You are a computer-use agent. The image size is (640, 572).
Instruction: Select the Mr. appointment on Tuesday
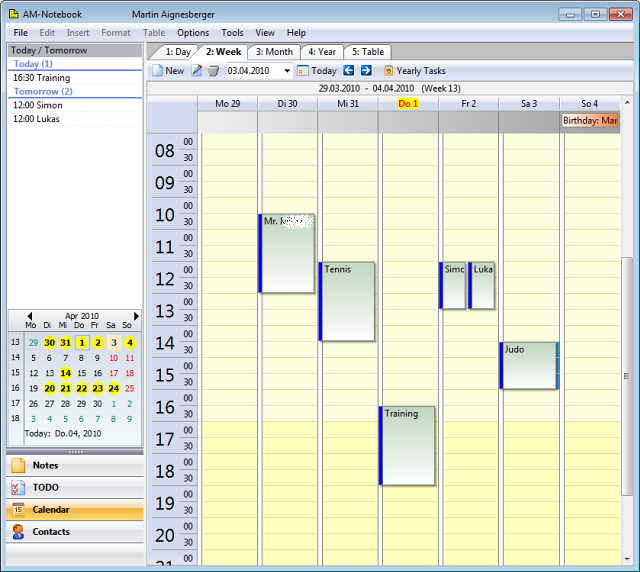(x=287, y=253)
